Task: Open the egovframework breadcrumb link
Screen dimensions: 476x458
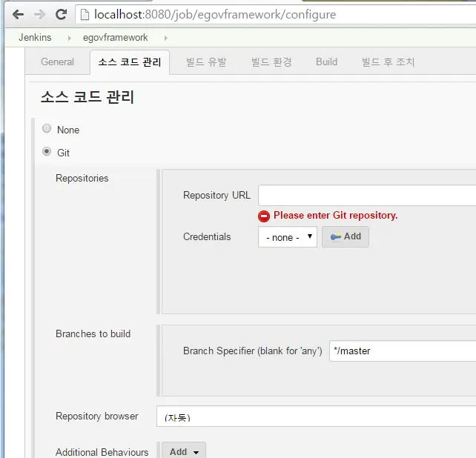Action: click(116, 37)
